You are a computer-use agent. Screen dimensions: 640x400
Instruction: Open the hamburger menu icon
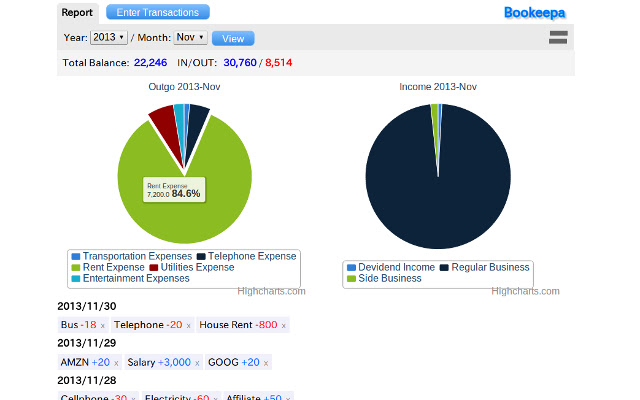(558, 37)
